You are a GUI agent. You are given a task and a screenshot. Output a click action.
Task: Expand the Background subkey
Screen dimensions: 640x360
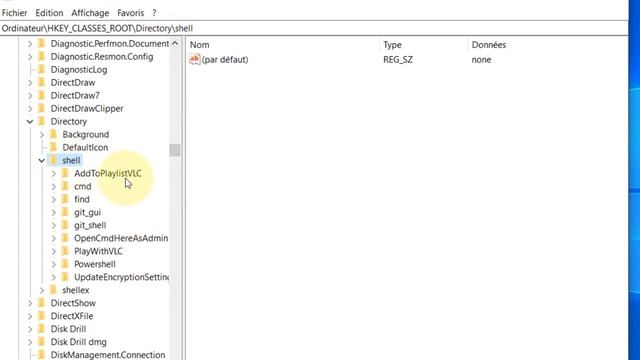(x=42, y=135)
